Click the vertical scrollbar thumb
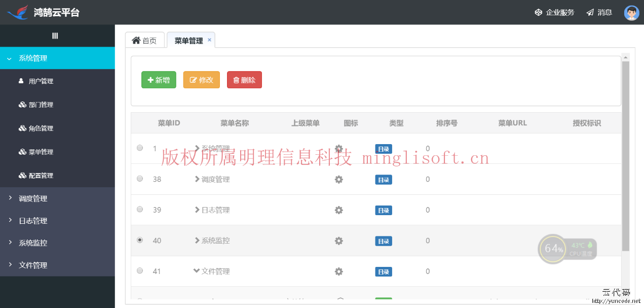 point(626,156)
